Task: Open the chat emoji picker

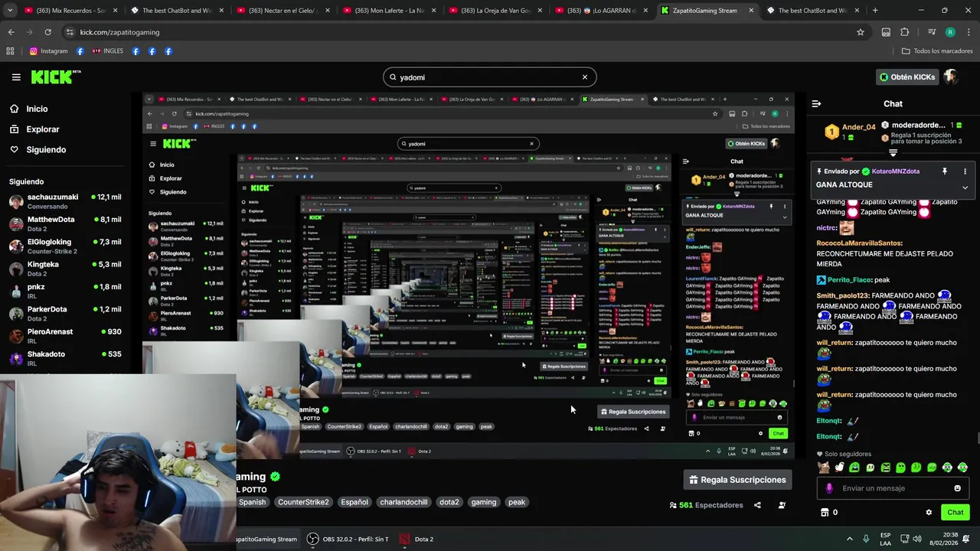Action: [x=957, y=488]
